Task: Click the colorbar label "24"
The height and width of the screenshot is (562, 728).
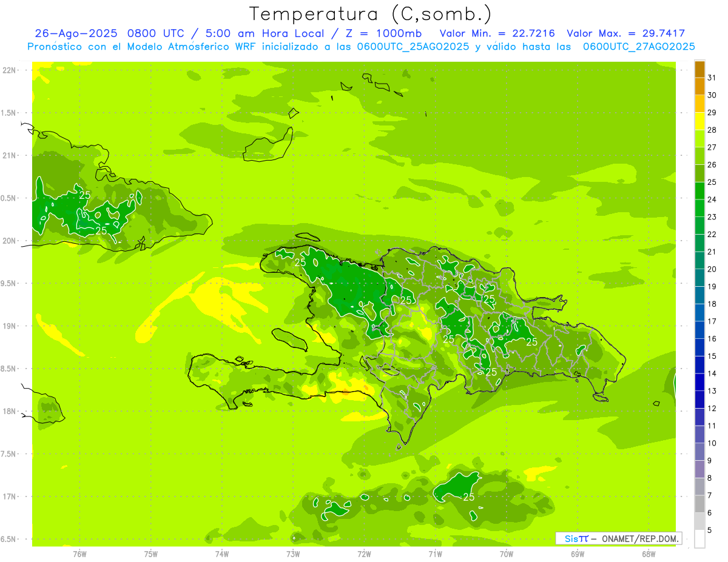Action: (x=712, y=199)
